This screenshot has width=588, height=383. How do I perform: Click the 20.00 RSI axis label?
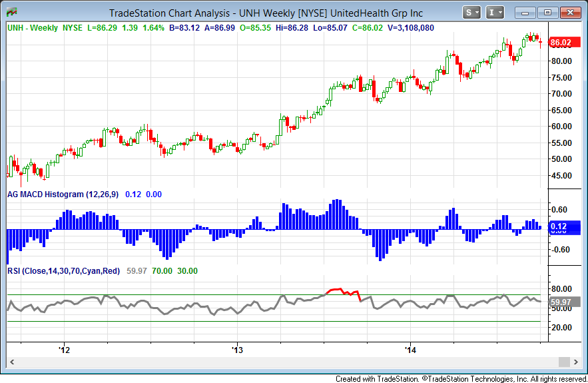pyautogui.click(x=561, y=328)
